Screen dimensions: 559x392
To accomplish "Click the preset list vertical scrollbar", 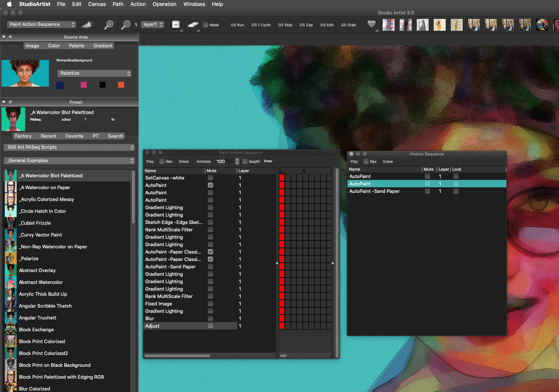I will pos(133,197).
